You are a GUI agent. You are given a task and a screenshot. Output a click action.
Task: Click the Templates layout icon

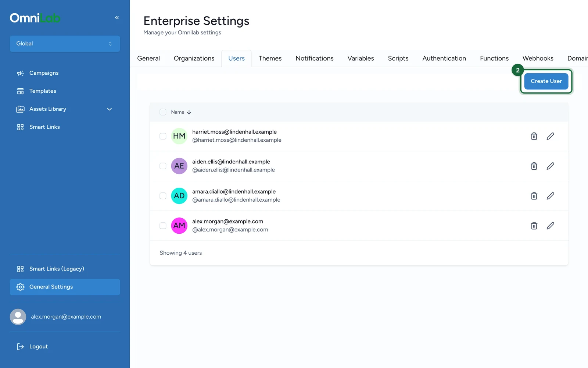click(x=20, y=91)
